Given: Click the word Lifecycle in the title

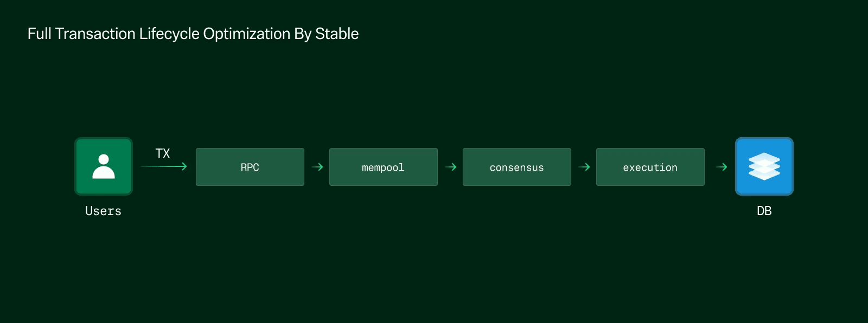Looking at the screenshot, I should [169, 34].
